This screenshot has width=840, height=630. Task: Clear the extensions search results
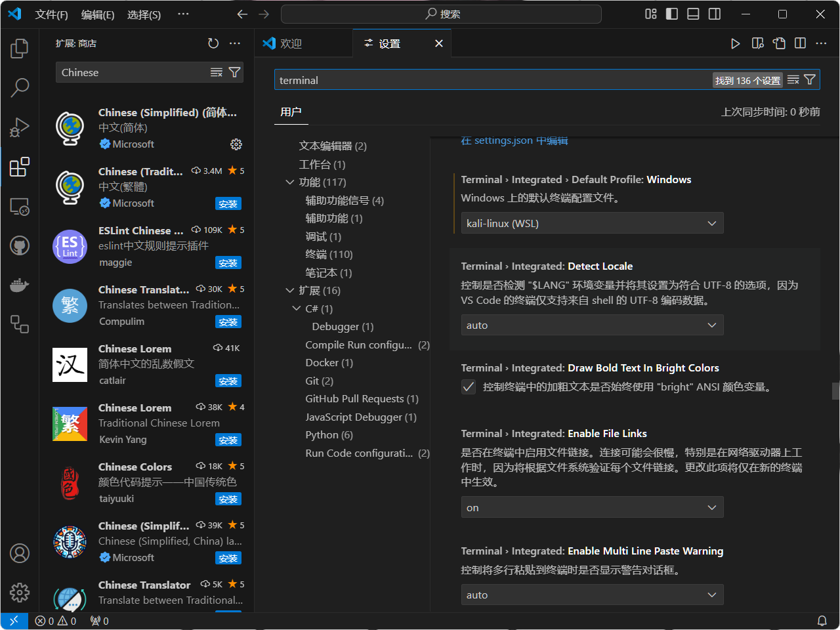point(217,72)
